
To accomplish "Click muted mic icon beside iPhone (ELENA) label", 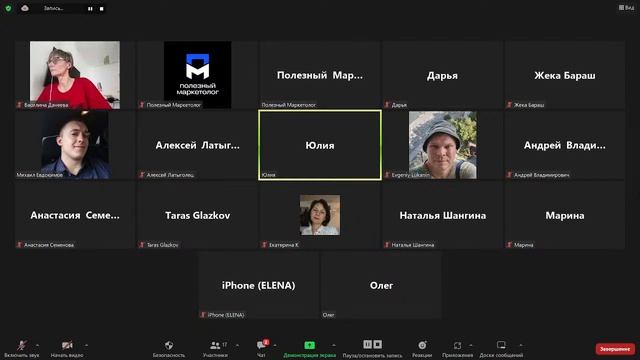I will [203, 315].
